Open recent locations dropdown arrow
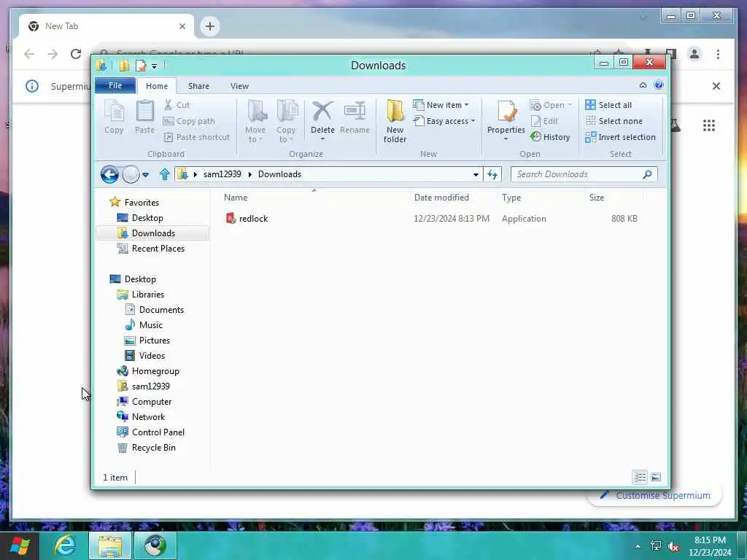The width and height of the screenshot is (747, 560). [145, 175]
